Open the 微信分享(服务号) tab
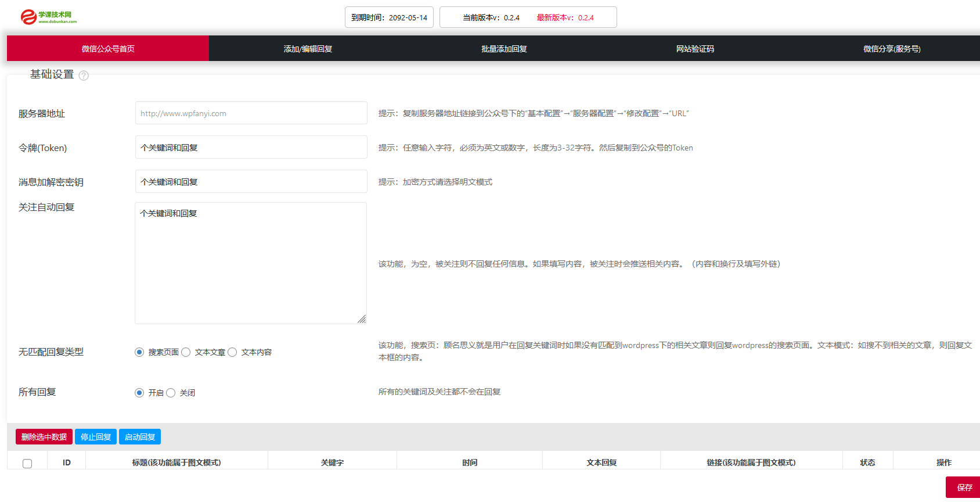This screenshot has height=502, width=980. click(x=892, y=49)
